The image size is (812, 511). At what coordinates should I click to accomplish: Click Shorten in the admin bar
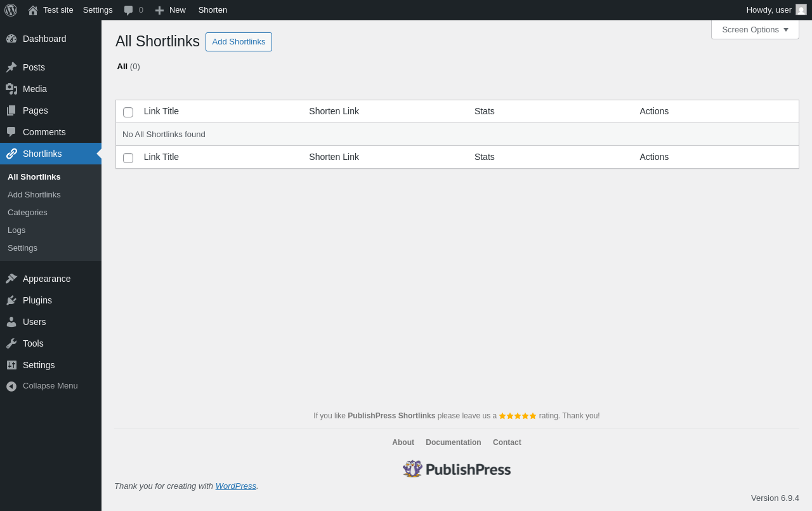(x=213, y=10)
